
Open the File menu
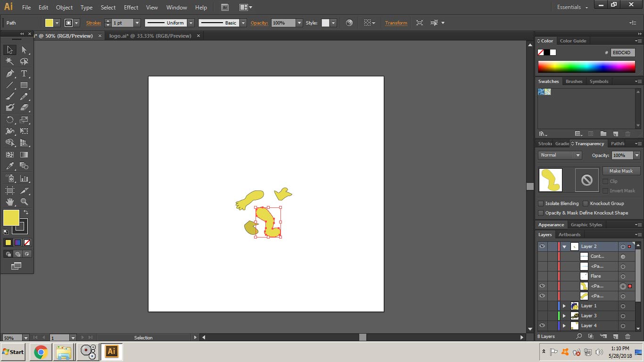click(x=26, y=8)
